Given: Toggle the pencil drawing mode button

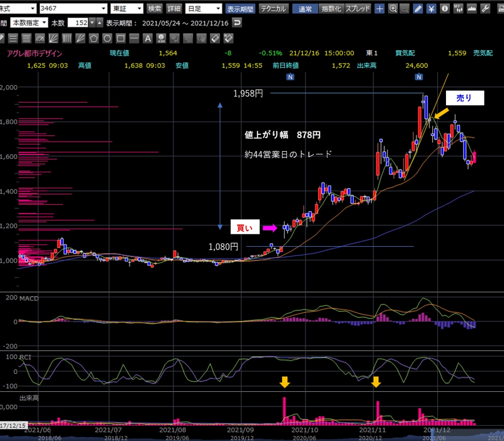Looking at the screenshot, I should click(418, 9).
